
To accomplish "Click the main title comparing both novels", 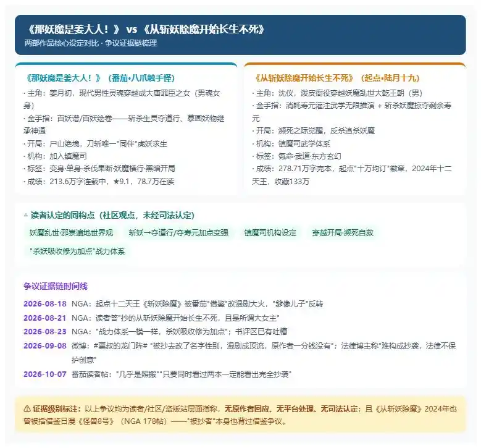I will [x=146, y=30].
